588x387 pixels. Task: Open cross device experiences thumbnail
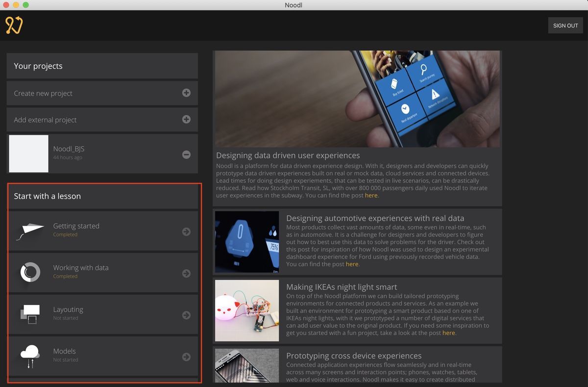tap(247, 366)
